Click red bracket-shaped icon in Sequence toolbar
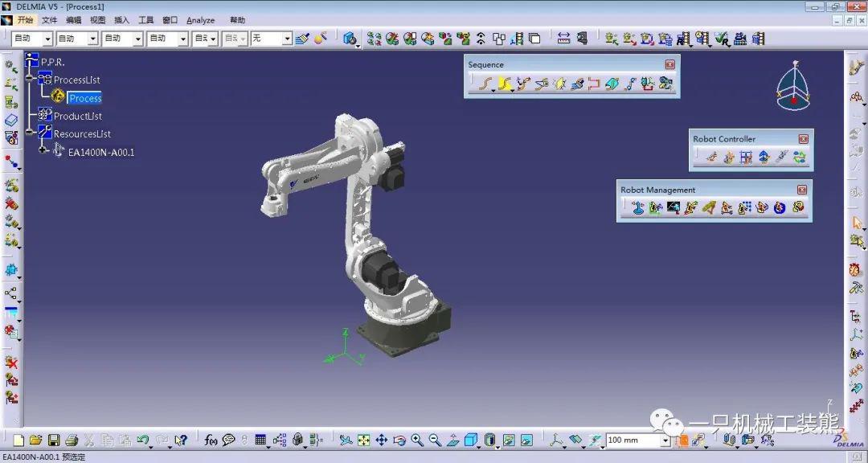This screenshot has width=868, height=463. pos(594,84)
